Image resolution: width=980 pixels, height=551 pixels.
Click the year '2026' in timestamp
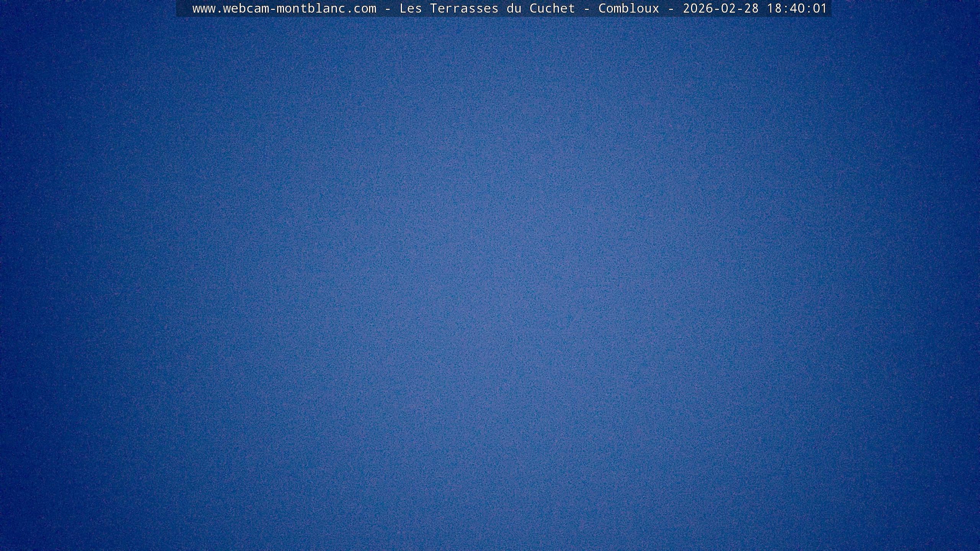pyautogui.click(x=697, y=8)
